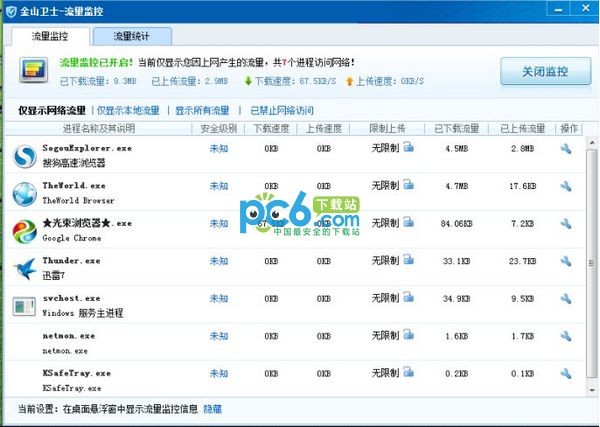Click the Sogou browser icon
Viewport: 600px width, 427px height.
pos(24,156)
